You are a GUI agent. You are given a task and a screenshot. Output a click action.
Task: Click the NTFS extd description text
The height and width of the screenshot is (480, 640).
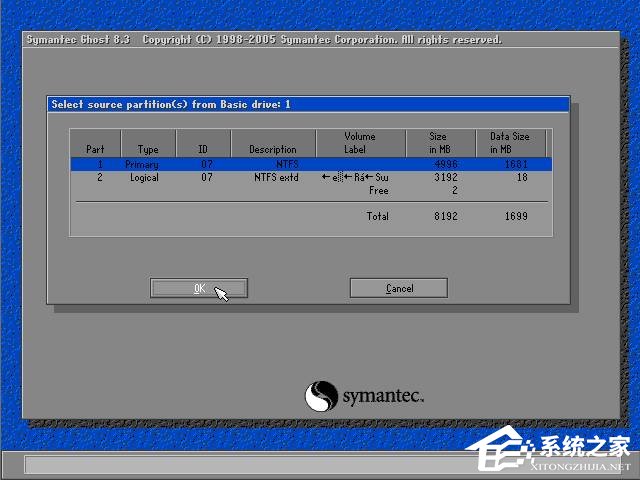(x=276, y=177)
